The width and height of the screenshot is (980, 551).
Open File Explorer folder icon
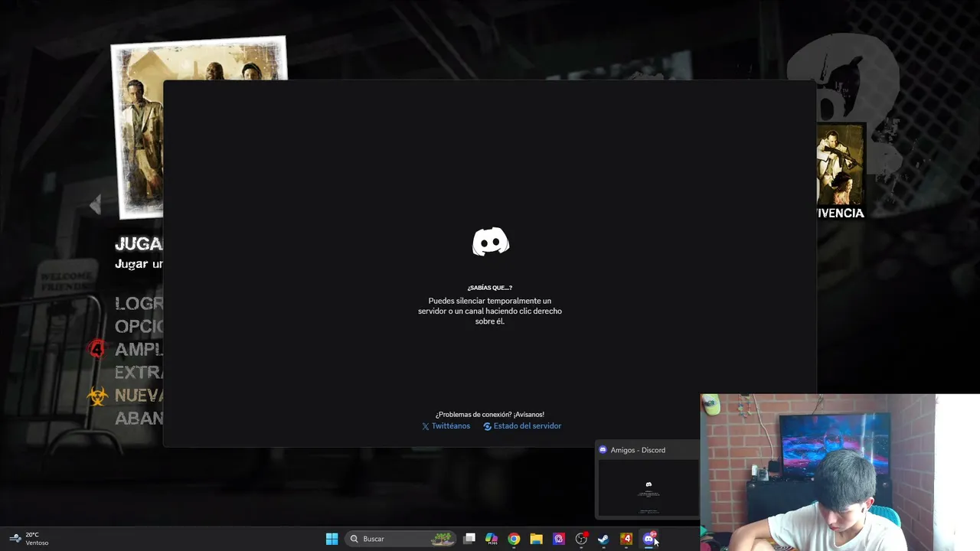(536, 539)
